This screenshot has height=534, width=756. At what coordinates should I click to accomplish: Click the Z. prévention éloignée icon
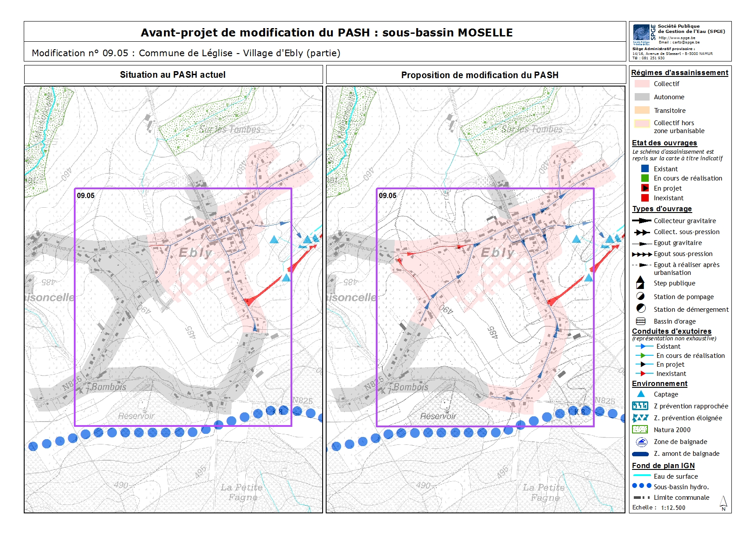click(x=640, y=418)
